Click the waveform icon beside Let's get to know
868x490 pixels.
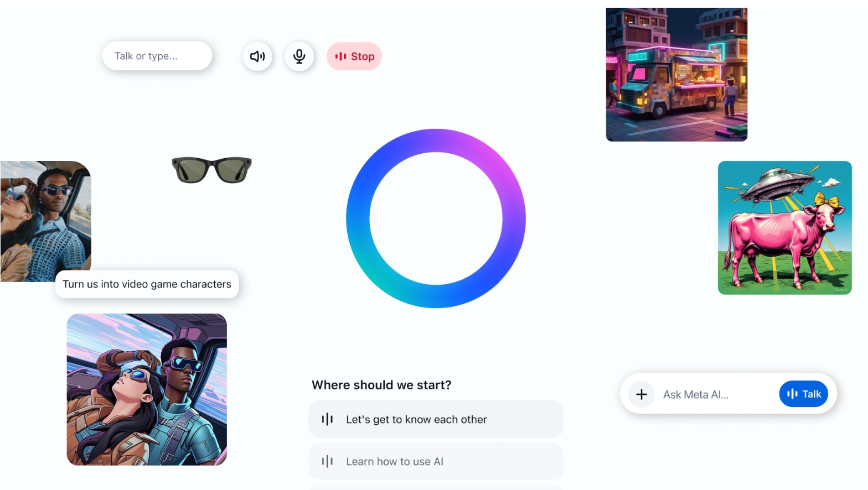pyautogui.click(x=327, y=419)
